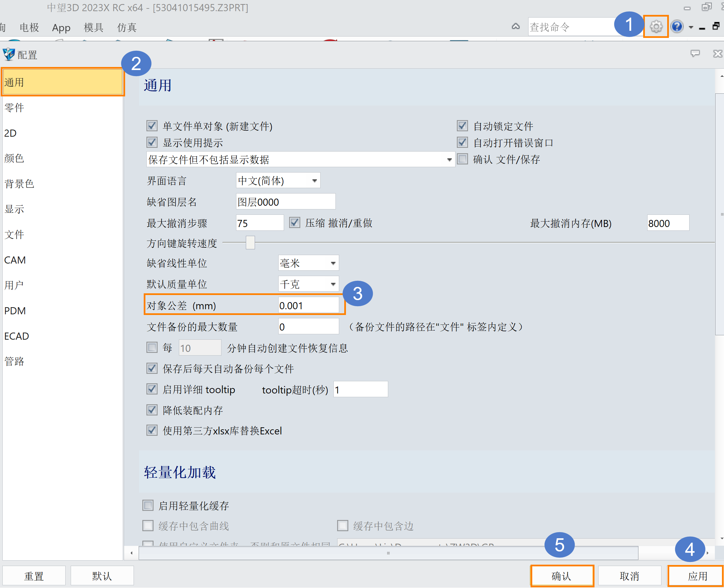The width and height of the screenshot is (724, 588).
Task: Click the 对象公差 (mm) input field
Action: [308, 305]
